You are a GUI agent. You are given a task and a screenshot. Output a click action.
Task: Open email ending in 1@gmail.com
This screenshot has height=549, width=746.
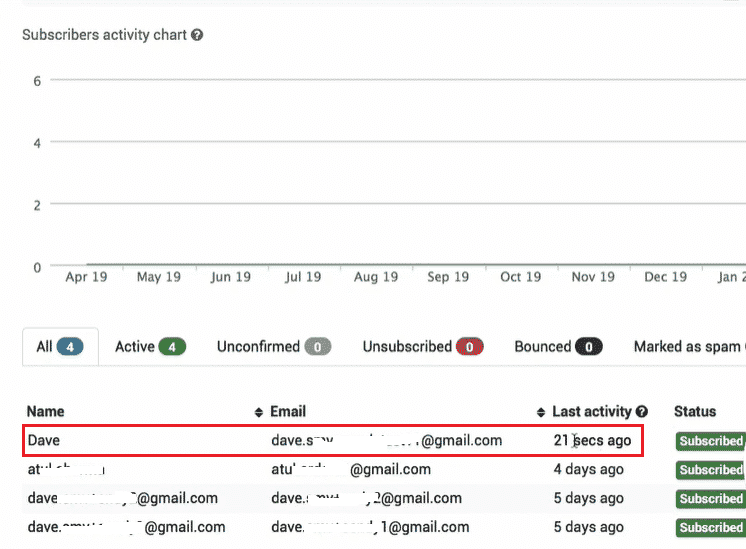coord(370,527)
